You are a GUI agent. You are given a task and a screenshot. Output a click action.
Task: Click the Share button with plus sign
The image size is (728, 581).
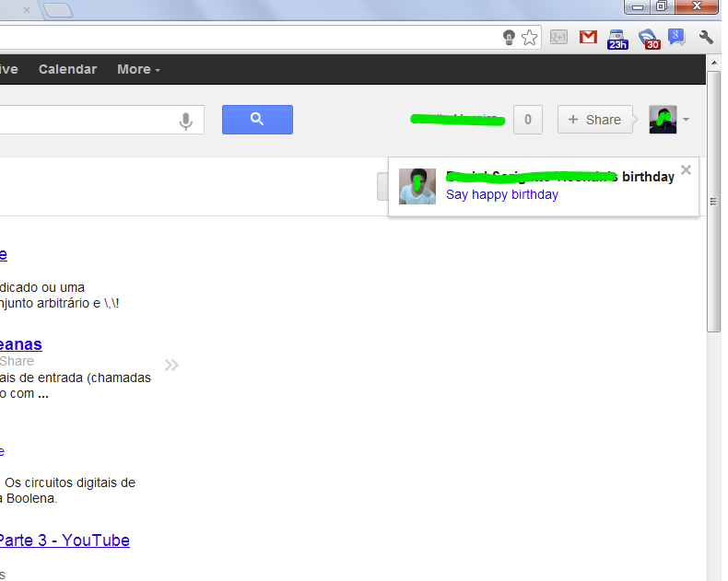594,120
